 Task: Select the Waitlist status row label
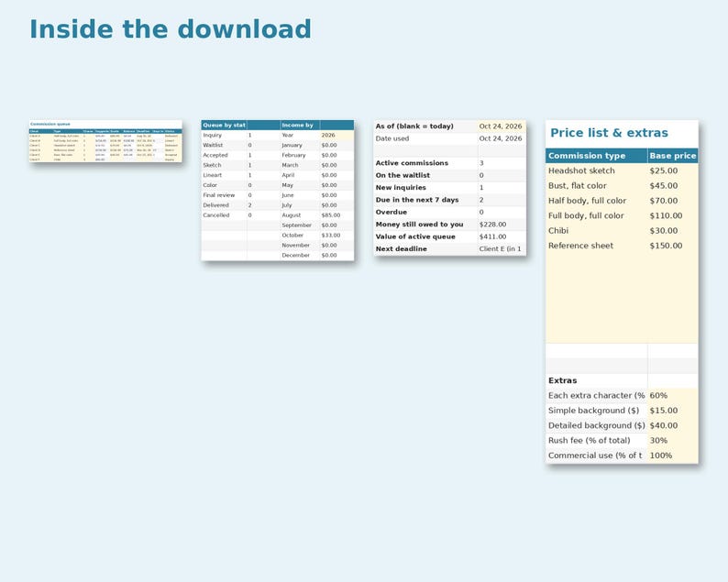213,145
